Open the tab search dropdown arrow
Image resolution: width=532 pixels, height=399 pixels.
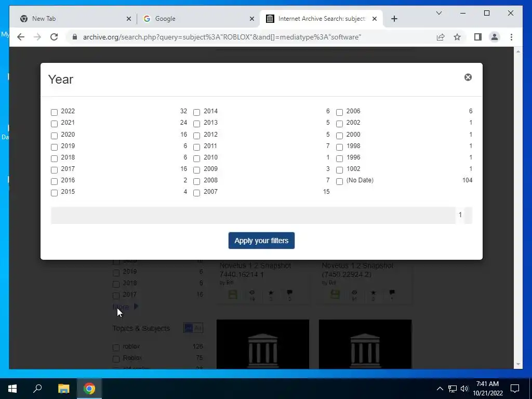tap(438, 13)
